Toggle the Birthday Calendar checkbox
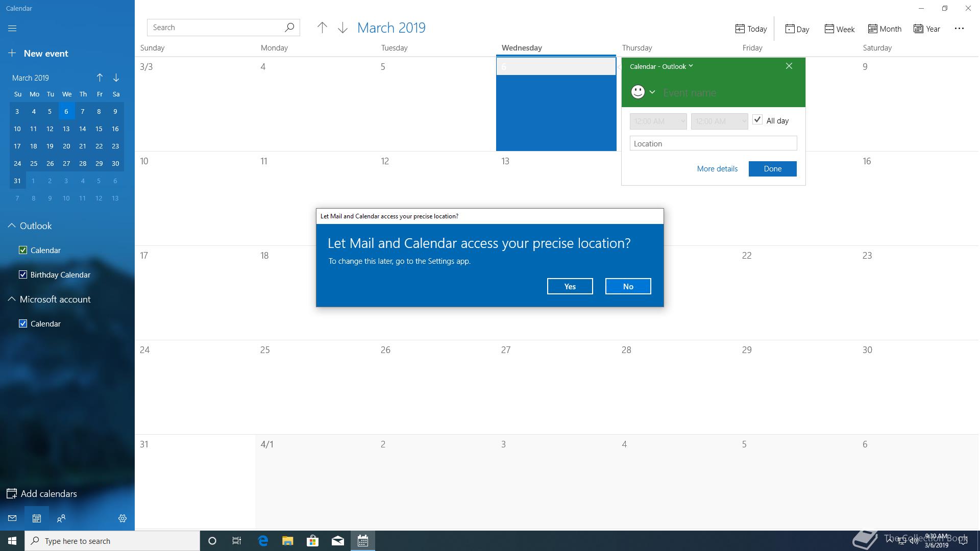Viewport: 980px width, 551px height. tap(23, 274)
